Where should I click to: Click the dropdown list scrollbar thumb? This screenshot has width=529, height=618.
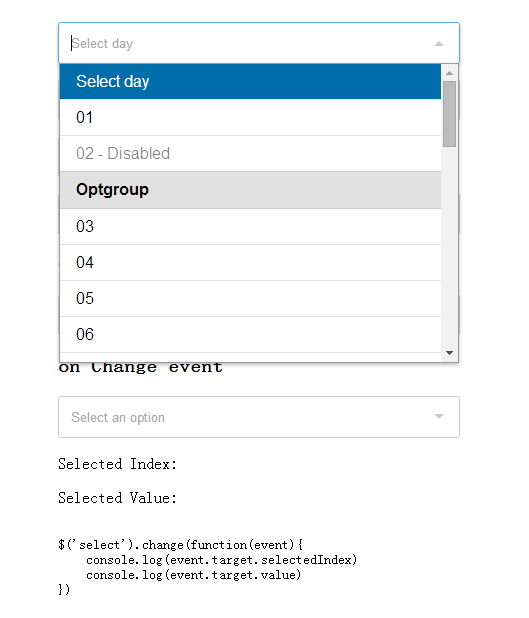pos(449,114)
